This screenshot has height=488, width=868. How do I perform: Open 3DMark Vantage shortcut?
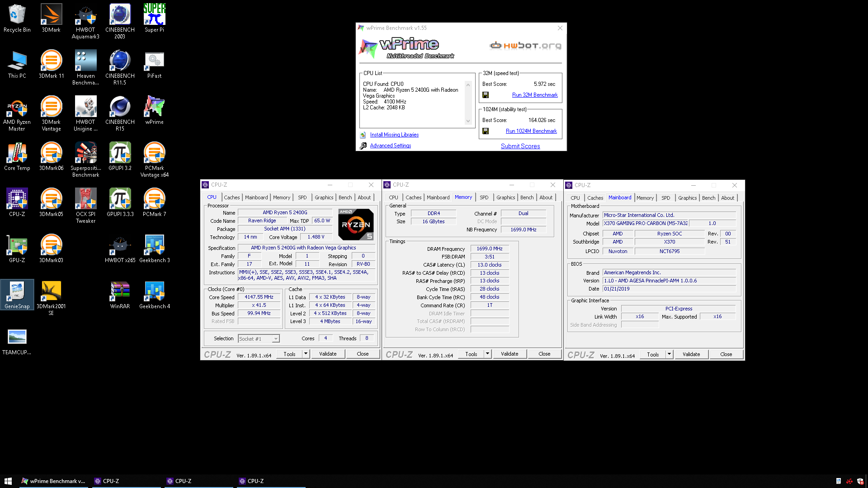[x=51, y=114]
